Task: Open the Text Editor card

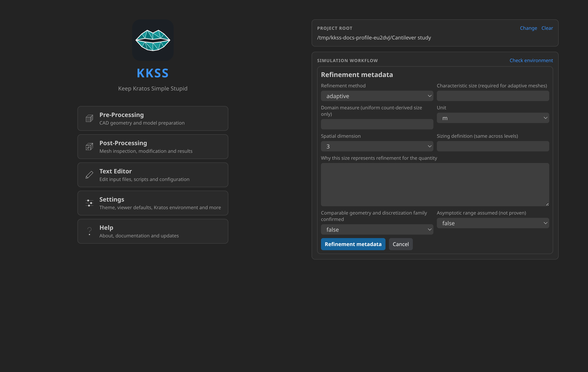Action: [153, 175]
